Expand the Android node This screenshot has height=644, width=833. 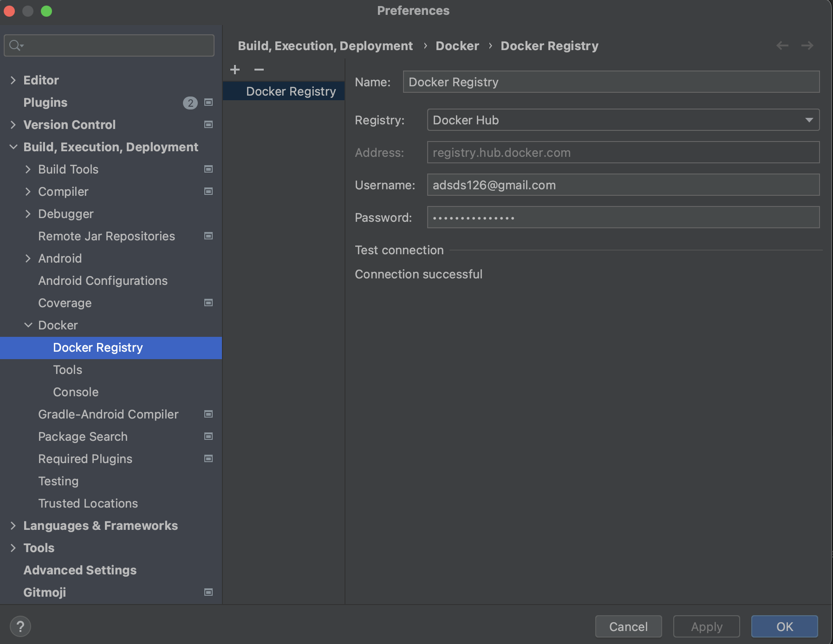28,258
